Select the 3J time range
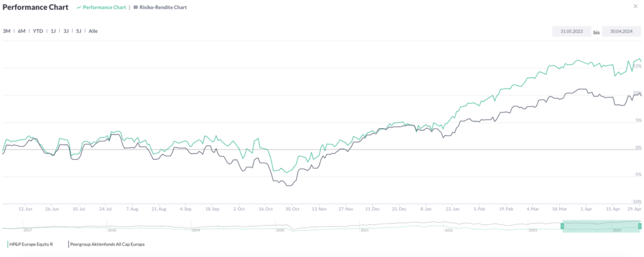644x257 pixels. 65,31
